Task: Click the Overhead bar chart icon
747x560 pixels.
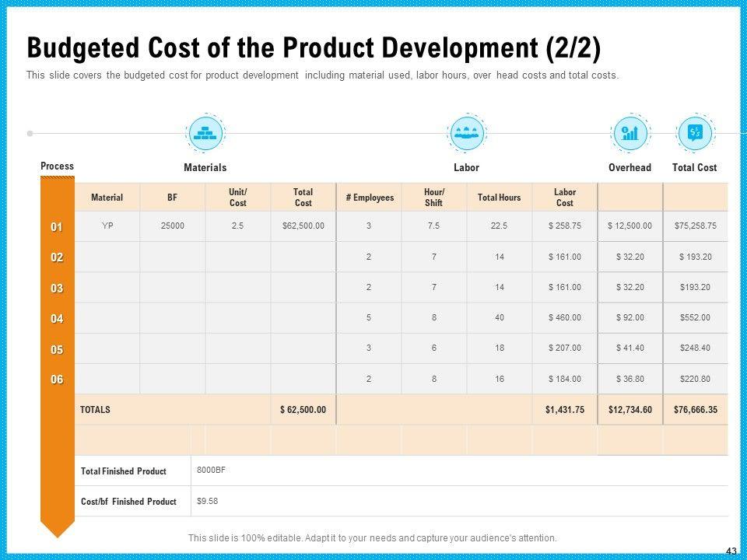Action: tap(630, 133)
